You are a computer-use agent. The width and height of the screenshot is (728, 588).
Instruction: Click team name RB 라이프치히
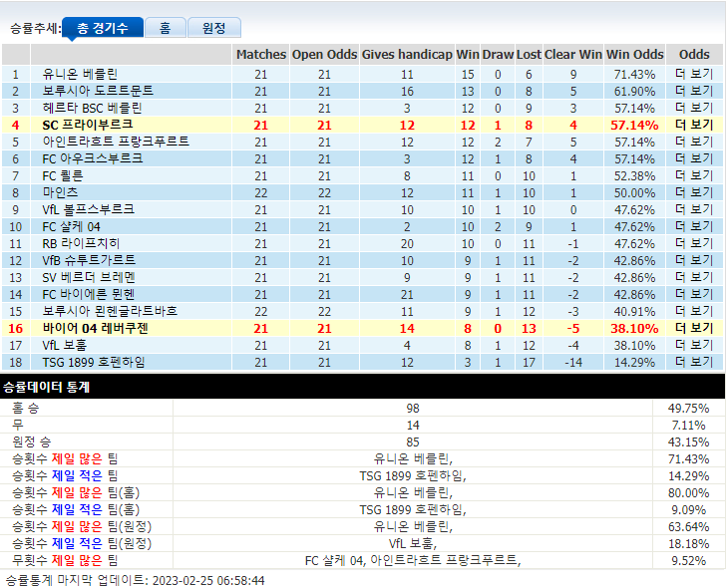click(x=81, y=243)
